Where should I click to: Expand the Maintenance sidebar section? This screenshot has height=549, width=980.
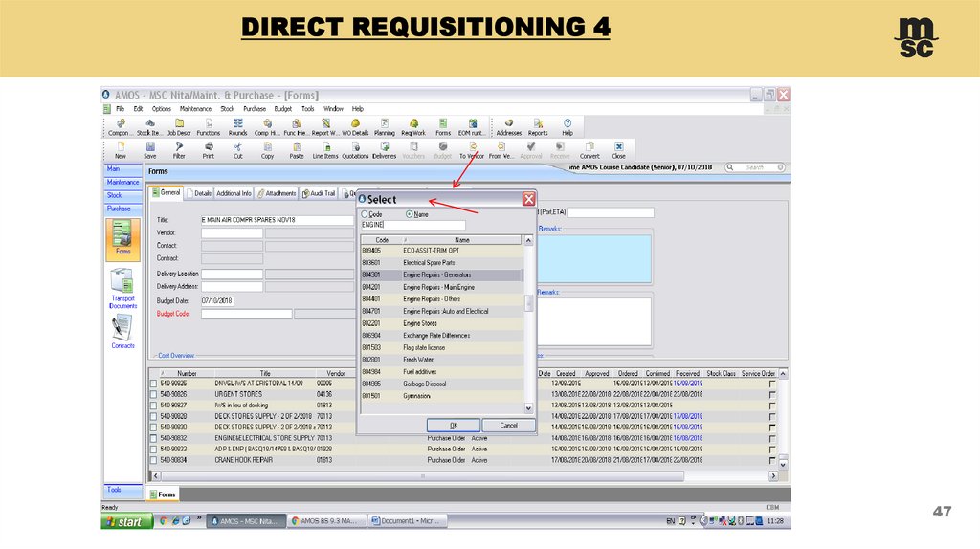[122, 183]
